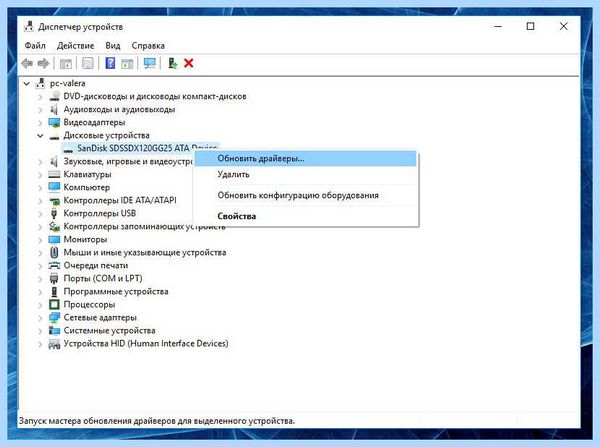Click the red X uninstall device icon

189,63
